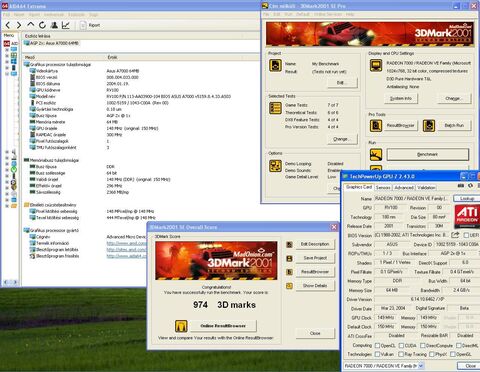Image resolution: width=480 pixels, height=372 pixels.
Task: Toggle the DirectML checkbox in GPU-Z
Action: [x=458, y=346]
